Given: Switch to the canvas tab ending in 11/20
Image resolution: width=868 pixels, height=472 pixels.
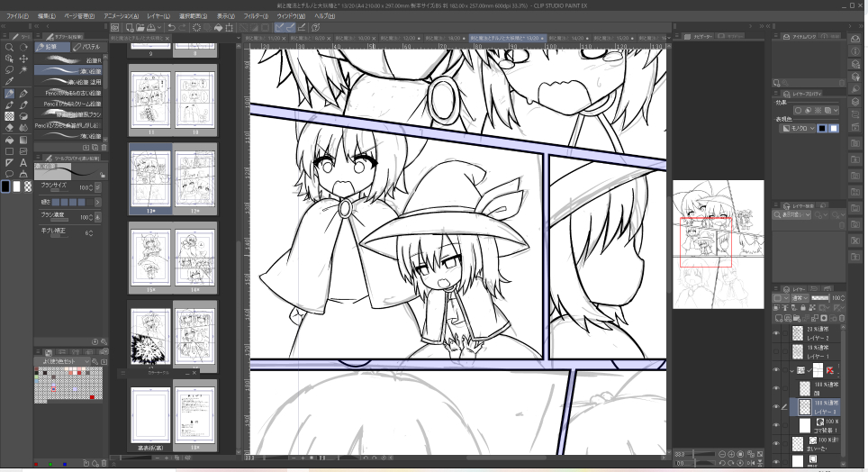Looking at the screenshot, I should tap(267, 38).
